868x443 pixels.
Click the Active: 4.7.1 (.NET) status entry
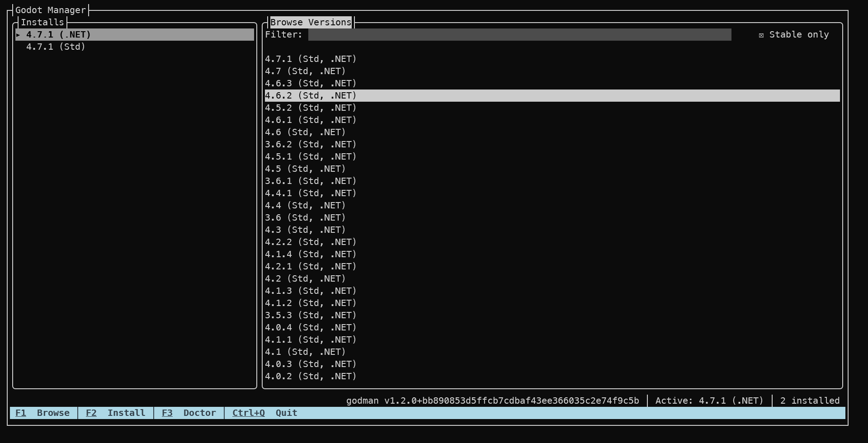[709, 401]
